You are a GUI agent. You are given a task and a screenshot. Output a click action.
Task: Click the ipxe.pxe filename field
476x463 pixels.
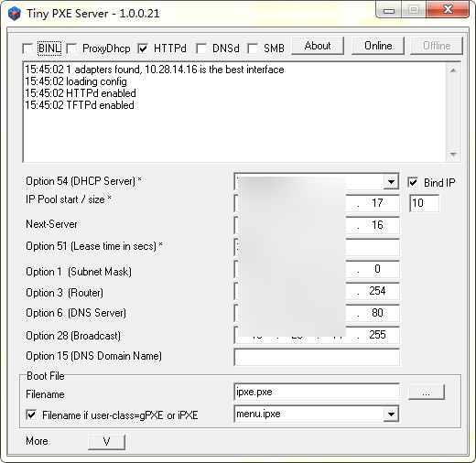click(317, 392)
